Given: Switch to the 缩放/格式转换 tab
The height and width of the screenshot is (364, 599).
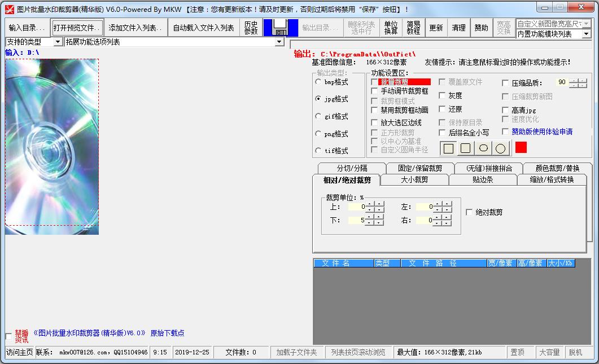Looking at the screenshot, I should pos(552,179).
